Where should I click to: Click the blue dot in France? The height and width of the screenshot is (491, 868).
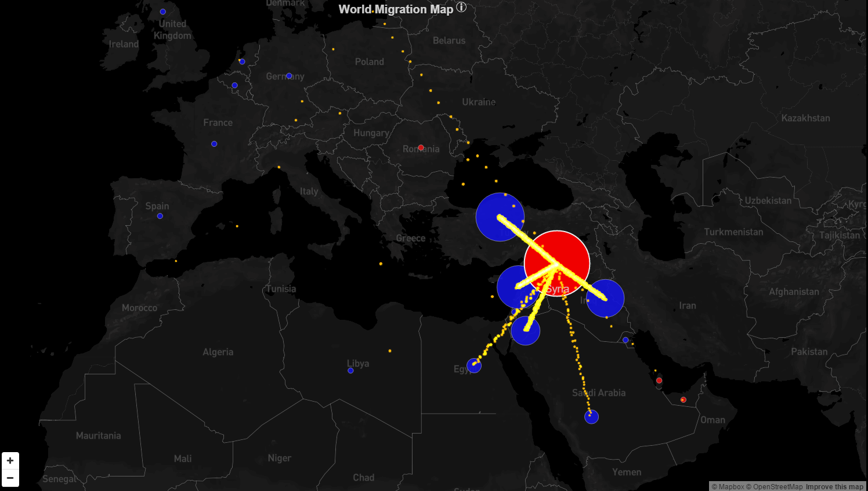click(214, 144)
